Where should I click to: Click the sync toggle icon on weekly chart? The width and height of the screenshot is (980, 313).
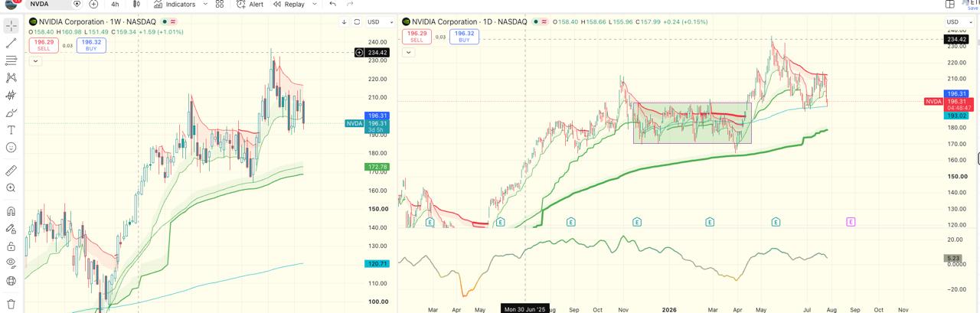click(x=357, y=22)
